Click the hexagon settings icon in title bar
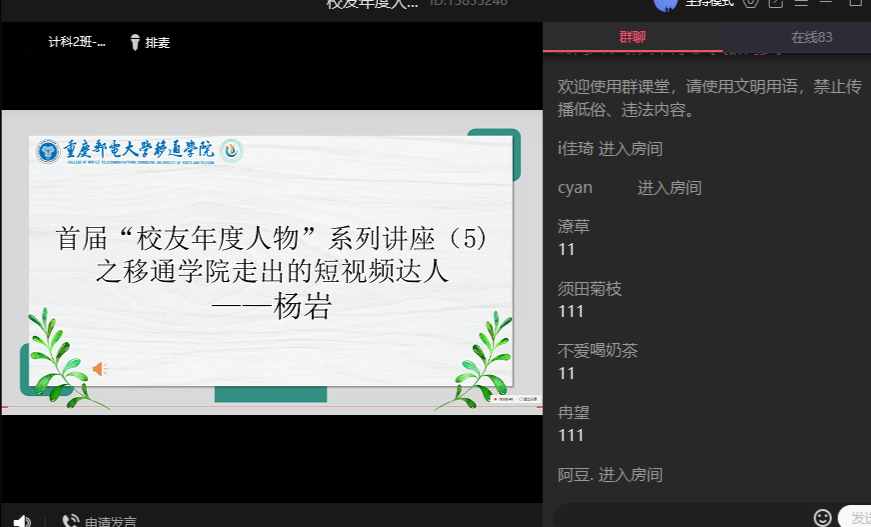871x527 pixels. [x=750, y=3]
